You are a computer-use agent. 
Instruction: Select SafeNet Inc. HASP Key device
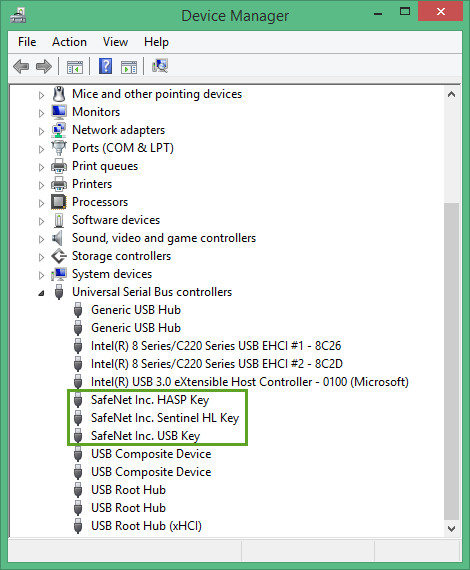[x=150, y=400]
